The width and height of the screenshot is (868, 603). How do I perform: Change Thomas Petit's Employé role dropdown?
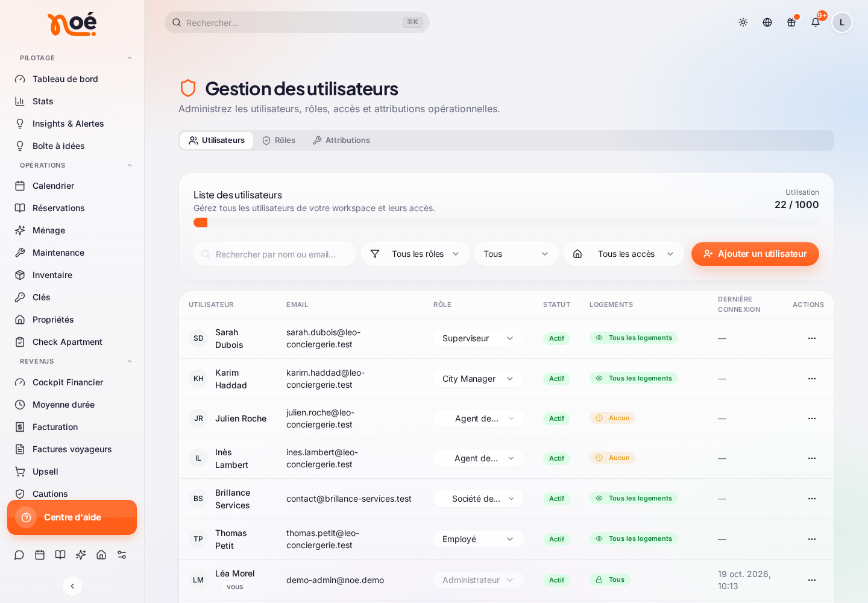[x=479, y=539]
